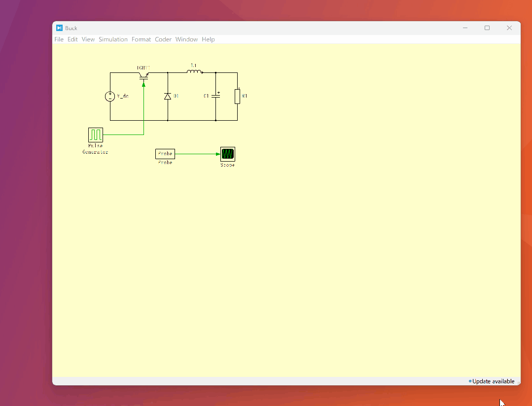Viewport: 532px width, 406px height.
Task: Select the Pulse Generator block
Action: (x=96, y=135)
